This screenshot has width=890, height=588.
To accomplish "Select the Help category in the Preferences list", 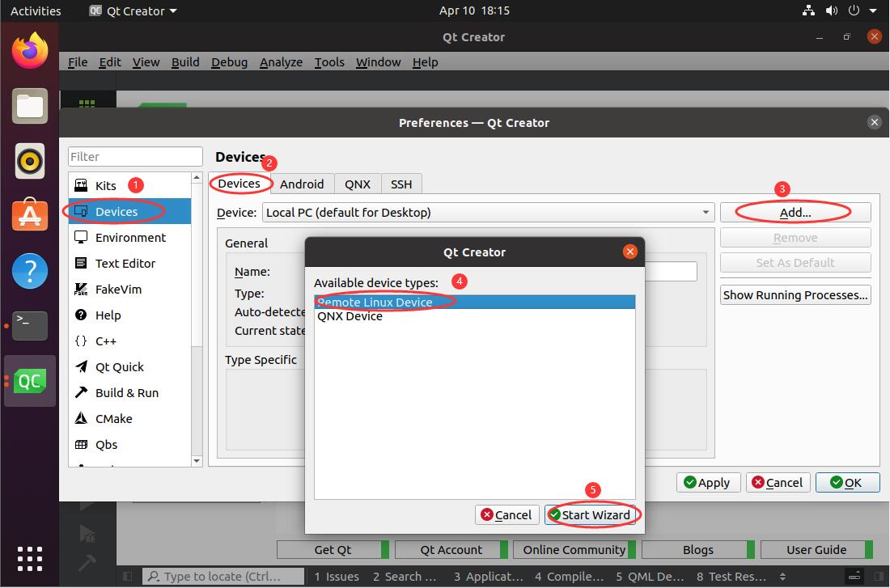I will [129, 315].
